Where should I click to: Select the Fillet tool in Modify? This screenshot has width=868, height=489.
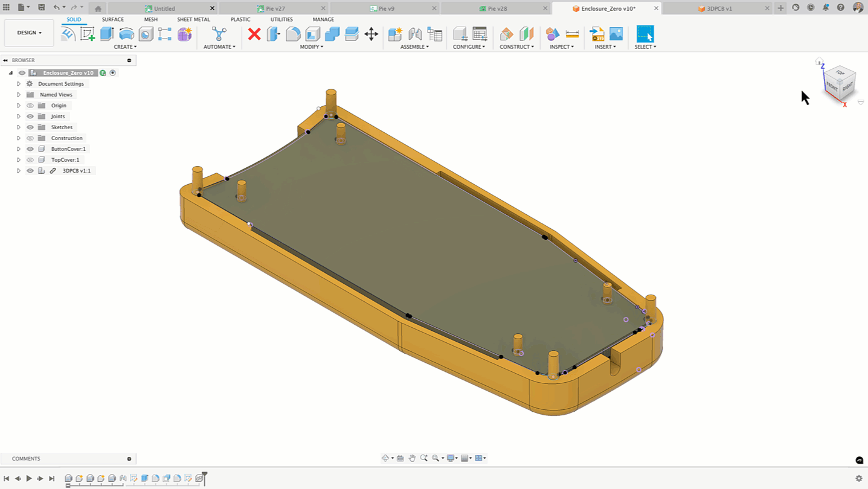(293, 34)
